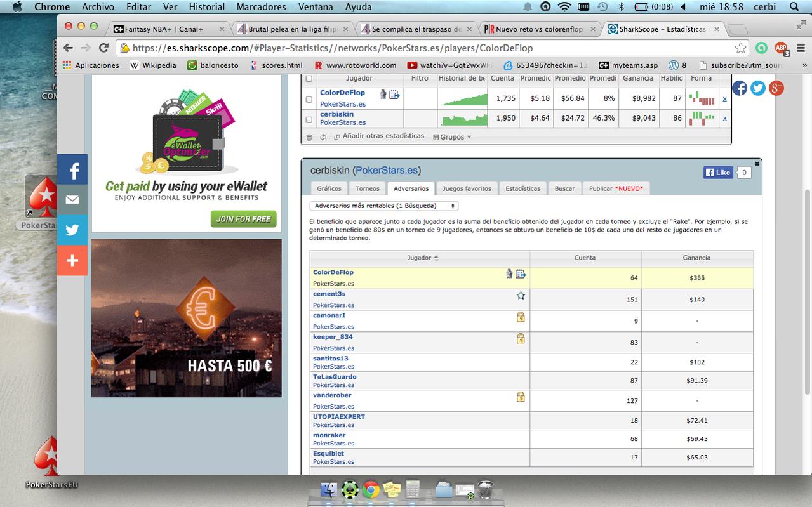Go back with Chrome's back arrow
Viewport: 812px width, 507px height.
[x=69, y=48]
